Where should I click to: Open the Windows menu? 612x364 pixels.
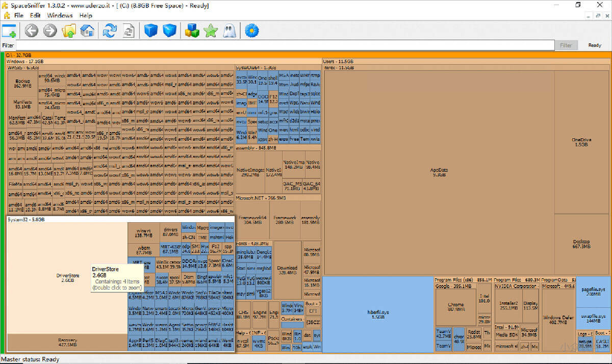click(60, 15)
